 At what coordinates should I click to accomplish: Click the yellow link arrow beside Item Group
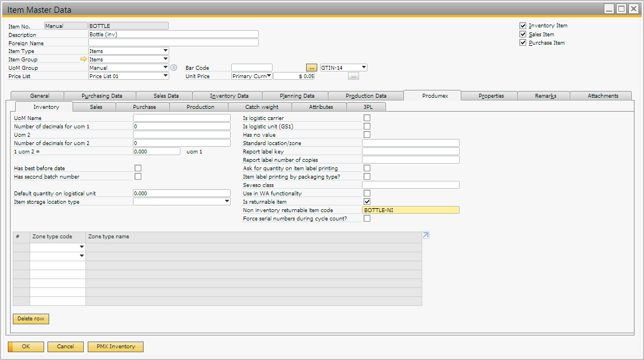click(84, 59)
